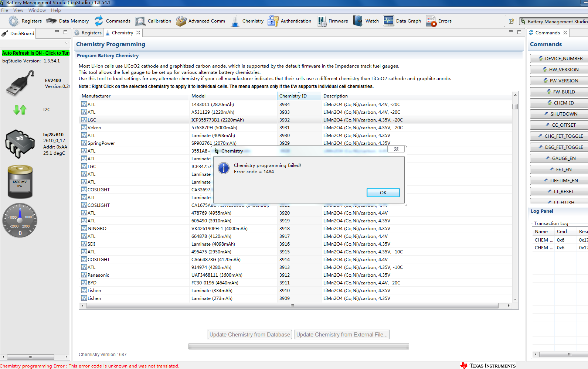The width and height of the screenshot is (588, 369).
Task: Close the Chemistry tab
Action: [x=138, y=33]
